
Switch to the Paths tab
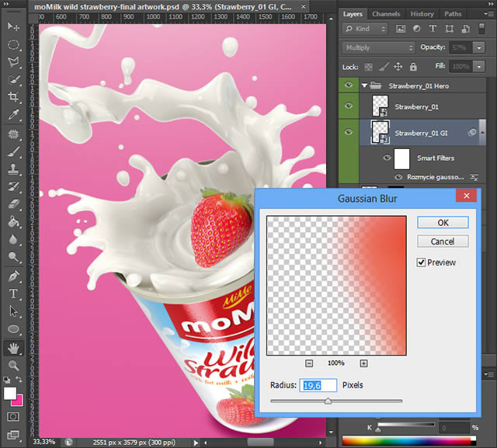tap(453, 14)
